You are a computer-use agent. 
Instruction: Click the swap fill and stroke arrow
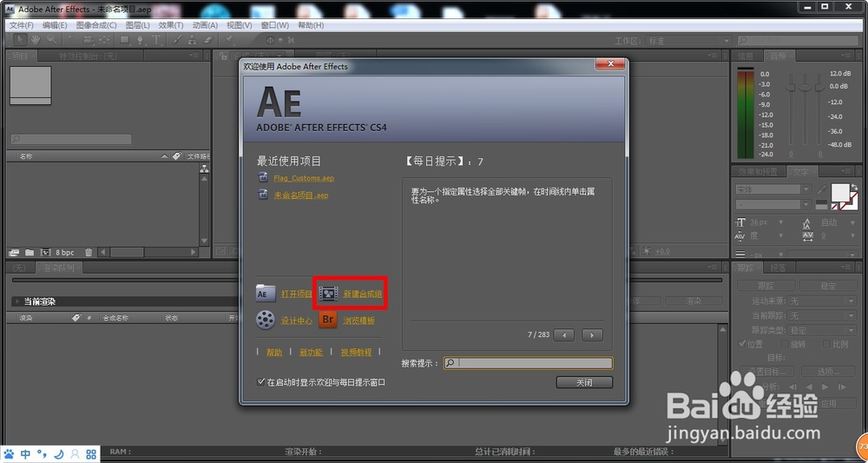coord(855,187)
